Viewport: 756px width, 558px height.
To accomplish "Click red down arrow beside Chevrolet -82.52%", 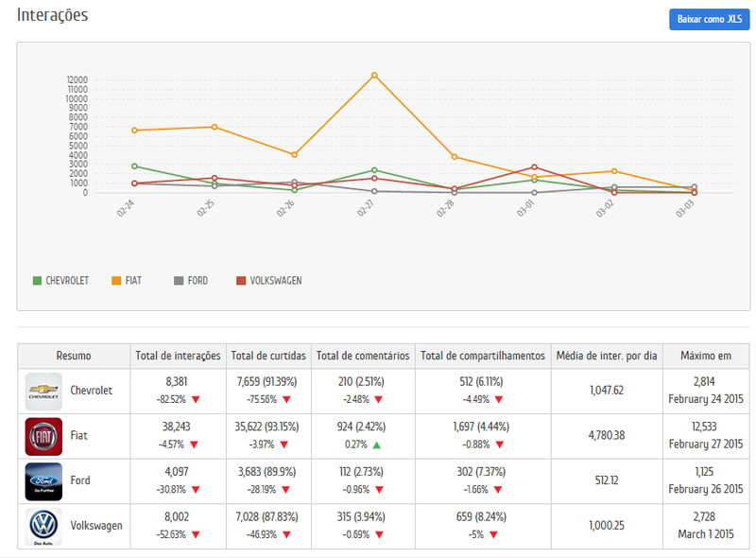I will 196,399.
